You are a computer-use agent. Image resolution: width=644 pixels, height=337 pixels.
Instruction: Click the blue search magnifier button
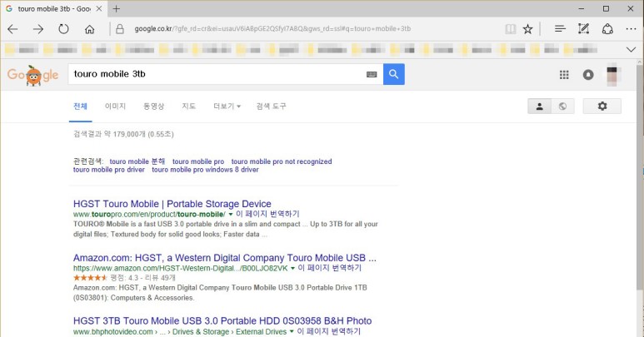click(x=394, y=74)
